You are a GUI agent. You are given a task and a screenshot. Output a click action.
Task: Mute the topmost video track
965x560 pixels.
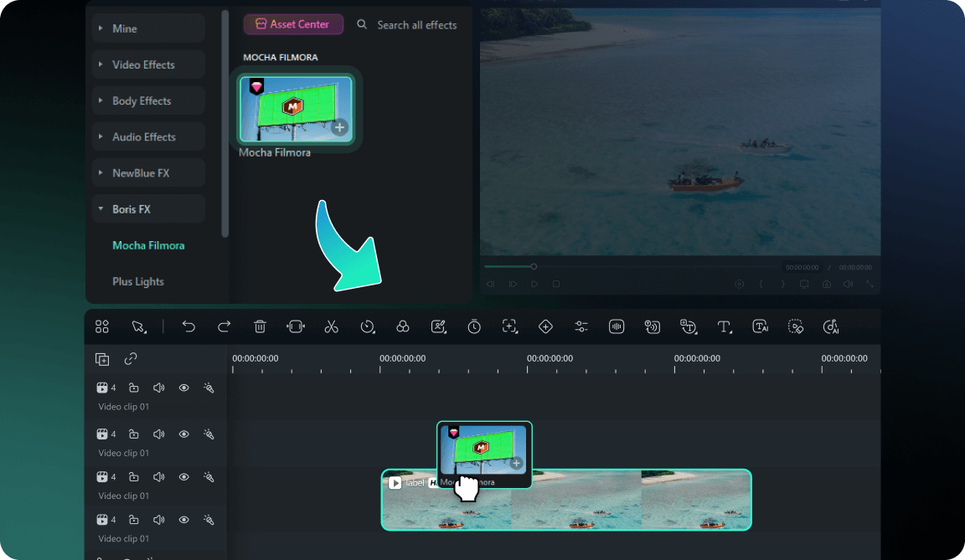point(159,388)
